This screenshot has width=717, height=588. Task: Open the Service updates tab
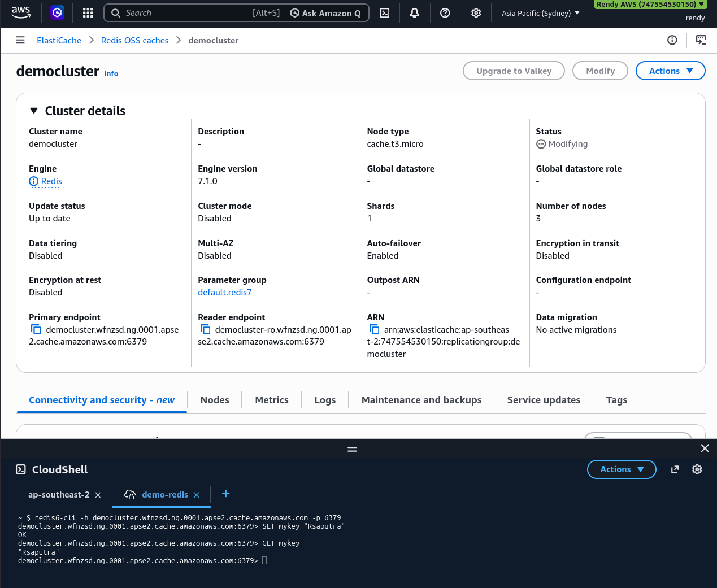tap(544, 400)
